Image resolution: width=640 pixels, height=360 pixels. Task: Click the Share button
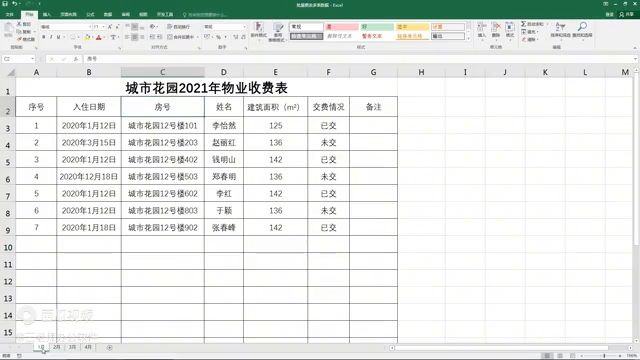coord(627,15)
